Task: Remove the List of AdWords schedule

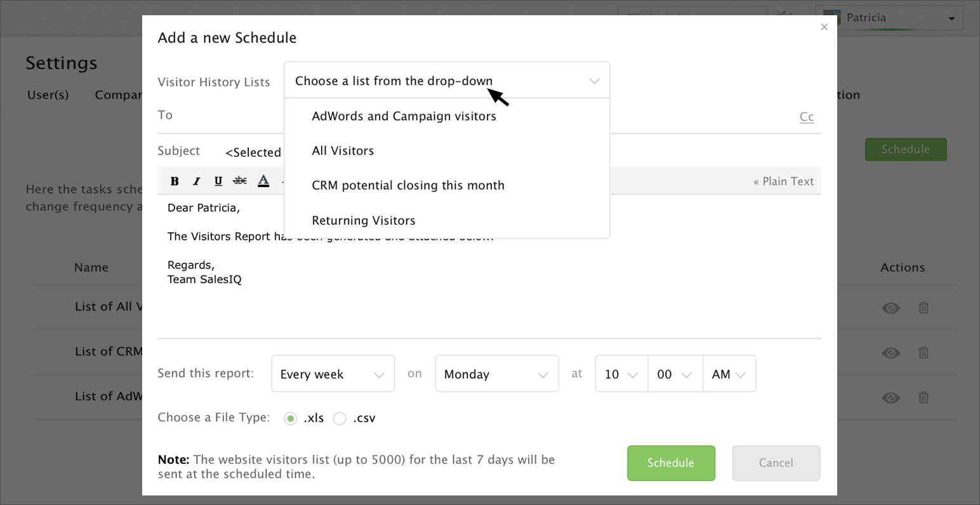Action: click(x=924, y=397)
